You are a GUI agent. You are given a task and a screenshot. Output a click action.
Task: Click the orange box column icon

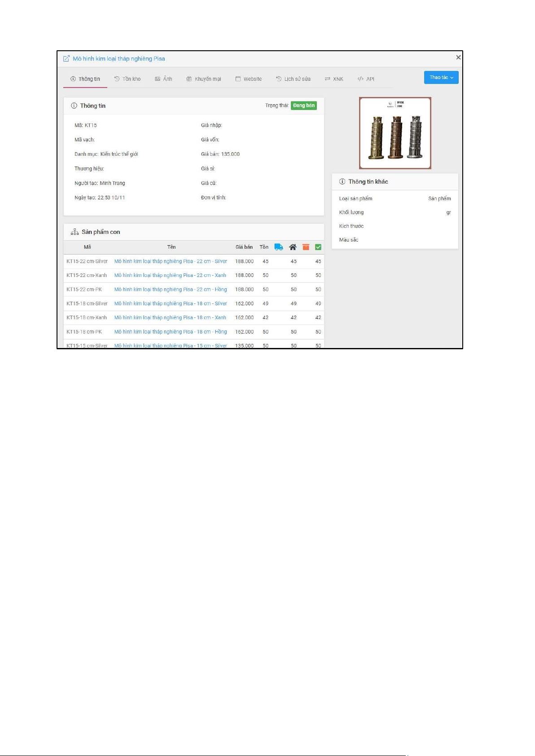tap(306, 247)
